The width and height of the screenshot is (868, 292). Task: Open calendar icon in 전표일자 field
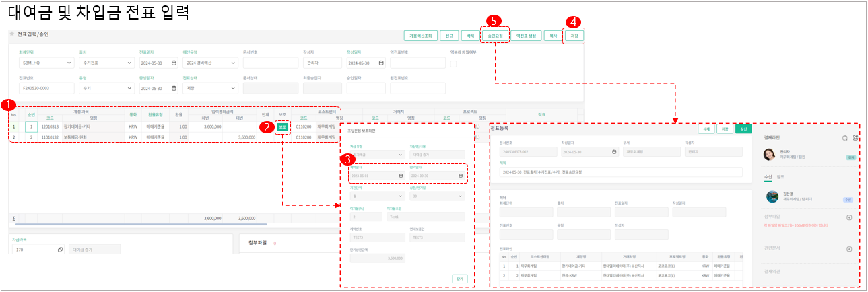pos(174,63)
